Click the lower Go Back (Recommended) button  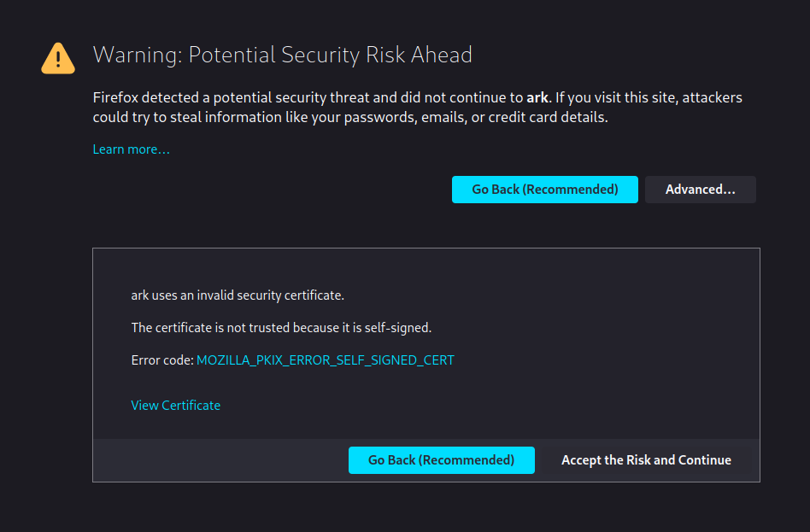[x=441, y=460]
